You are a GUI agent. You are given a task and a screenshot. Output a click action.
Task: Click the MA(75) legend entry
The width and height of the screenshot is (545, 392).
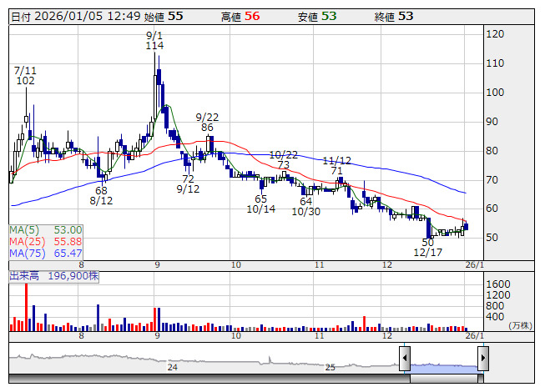(46, 253)
